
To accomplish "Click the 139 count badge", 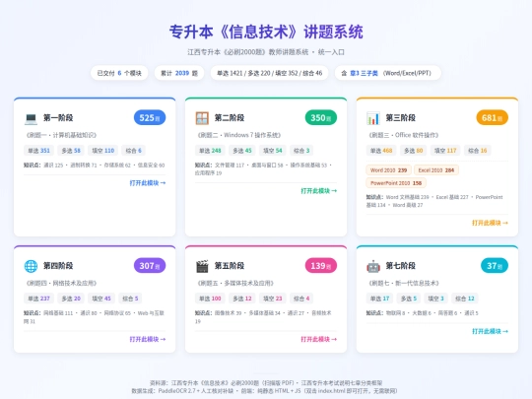I will (321, 266).
